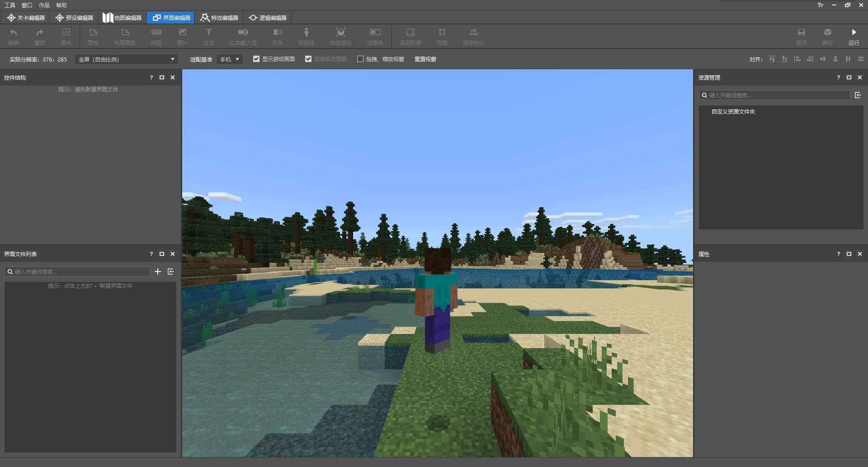Viewport: 868px width, 467px height.
Task: Click the help icon in 控件结构 panel
Action: (151, 77)
